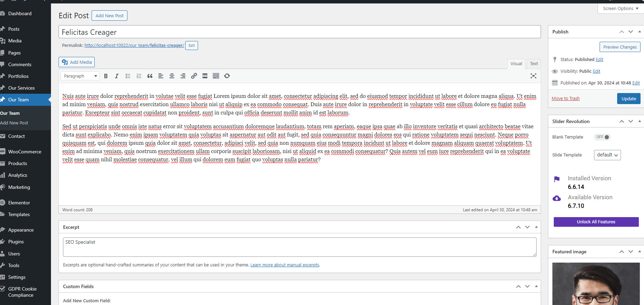644x305 pixels.
Task: Toggle the extra toolbar row icon
Action: [216, 76]
